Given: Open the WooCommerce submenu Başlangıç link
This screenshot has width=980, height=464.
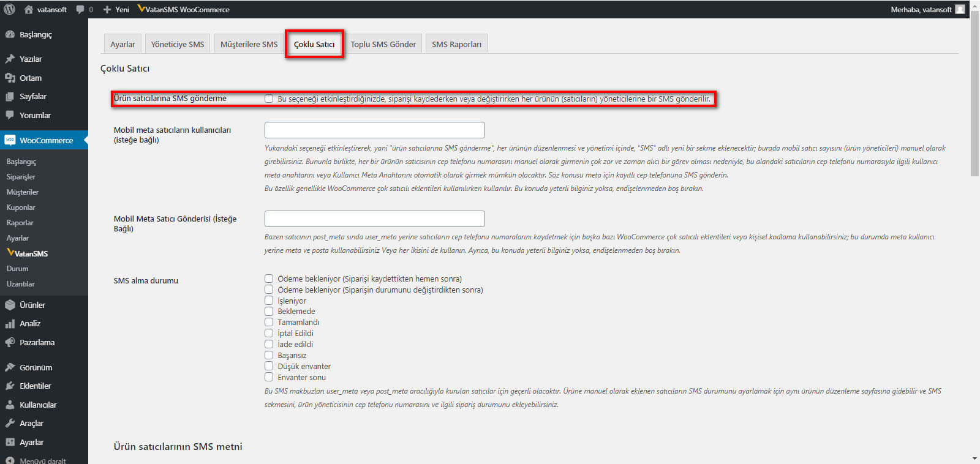Looking at the screenshot, I should [x=21, y=162].
